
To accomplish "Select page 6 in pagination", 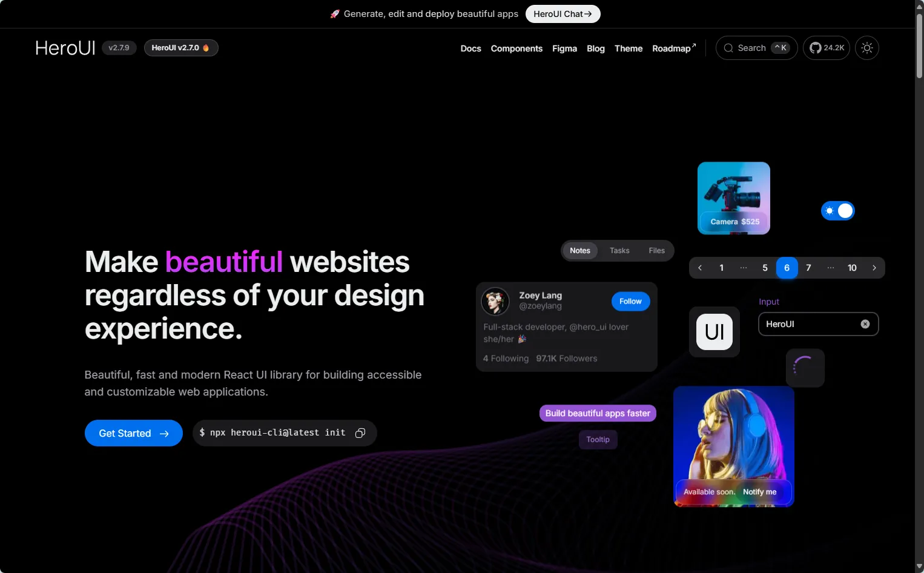I will click(787, 268).
